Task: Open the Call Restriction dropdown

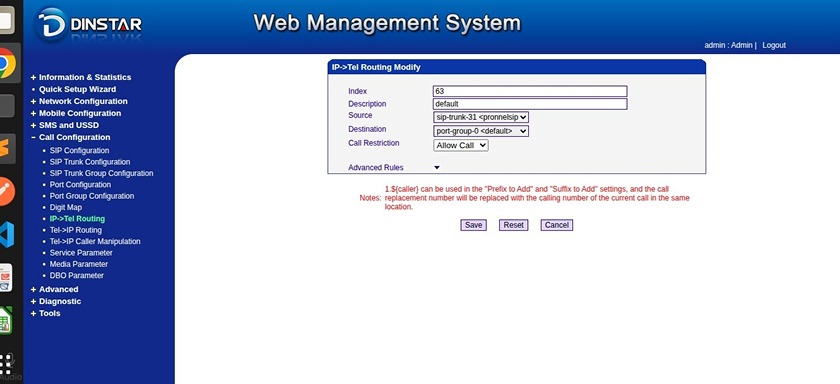Action: coord(461,145)
